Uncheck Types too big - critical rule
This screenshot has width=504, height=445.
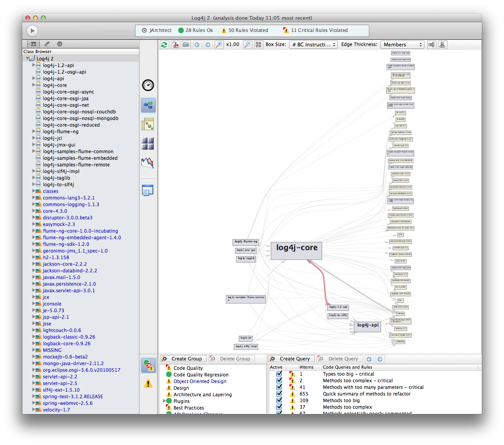(x=279, y=374)
